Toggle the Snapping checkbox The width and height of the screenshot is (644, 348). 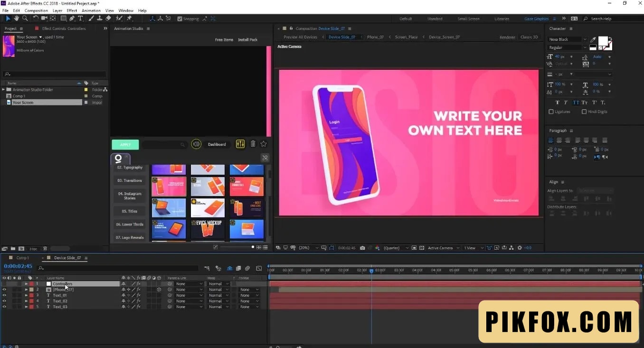(x=180, y=19)
